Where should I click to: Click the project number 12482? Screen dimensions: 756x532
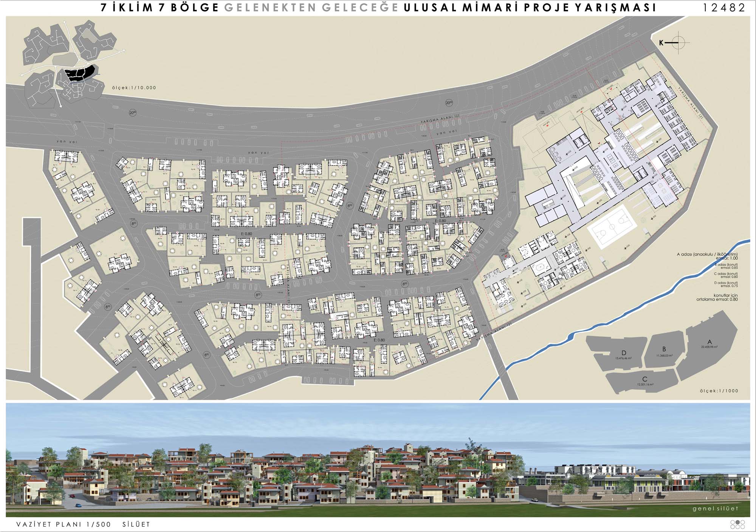pyautogui.click(x=723, y=8)
